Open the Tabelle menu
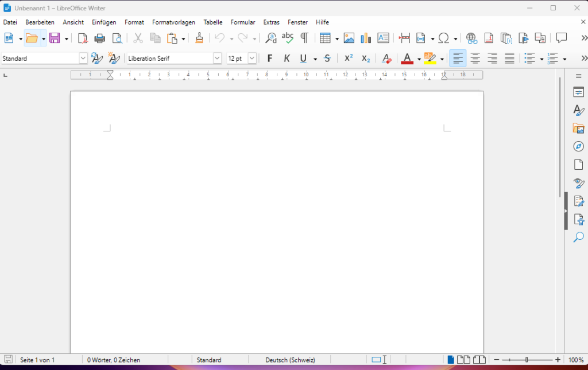Screen dimensions: 588x370 tap(213, 22)
